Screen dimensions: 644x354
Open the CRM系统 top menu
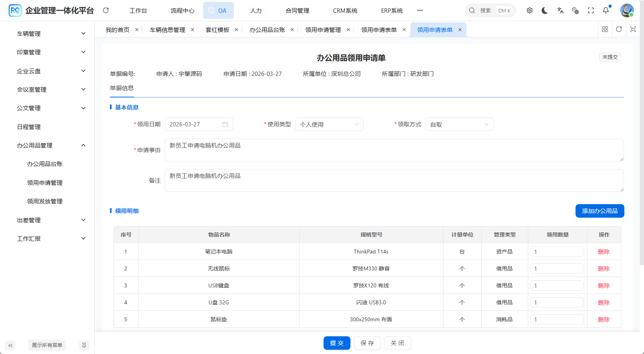click(x=345, y=10)
